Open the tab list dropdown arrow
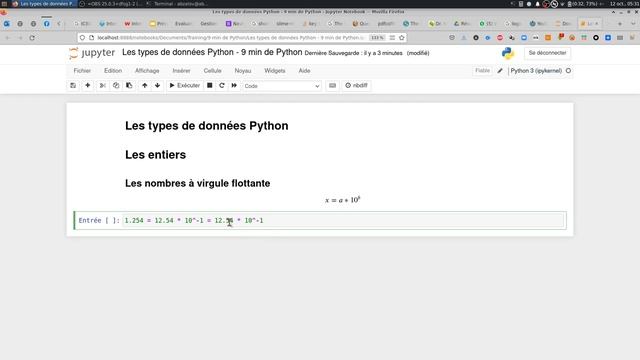The height and width of the screenshot is (360, 640). tap(633, 24)
